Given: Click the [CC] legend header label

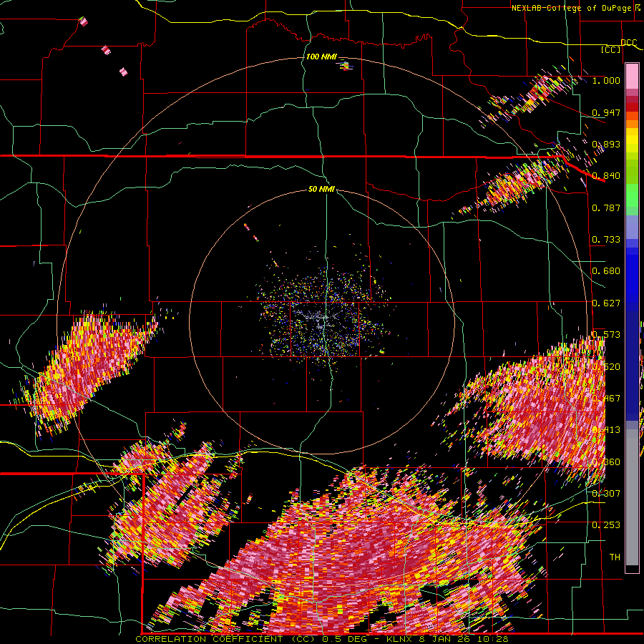Looking at the screenshot, I should (611, 49).
